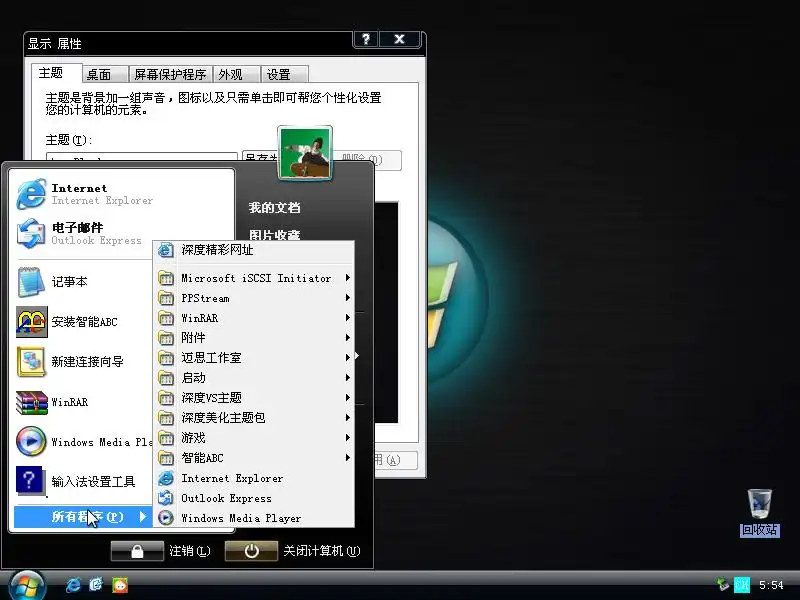The width and height of the screenshot is (800, 600).
Task: Open 深度精彩网址 link in programs menu
Action: (x=254, y=250)
